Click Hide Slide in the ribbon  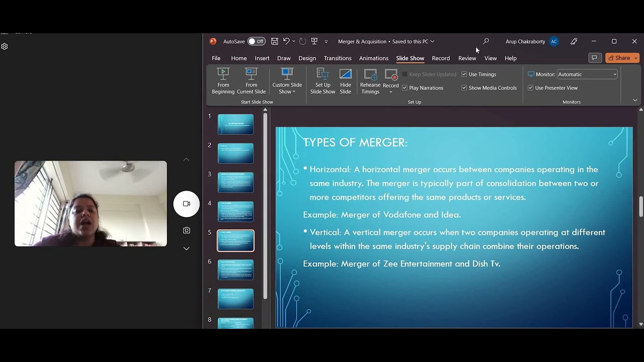pos(346,81)
